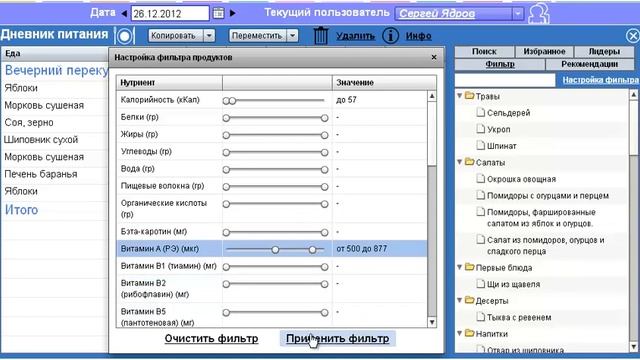Click the Вода slider left handle
The image size is (640, 360).
click(226, 169)
